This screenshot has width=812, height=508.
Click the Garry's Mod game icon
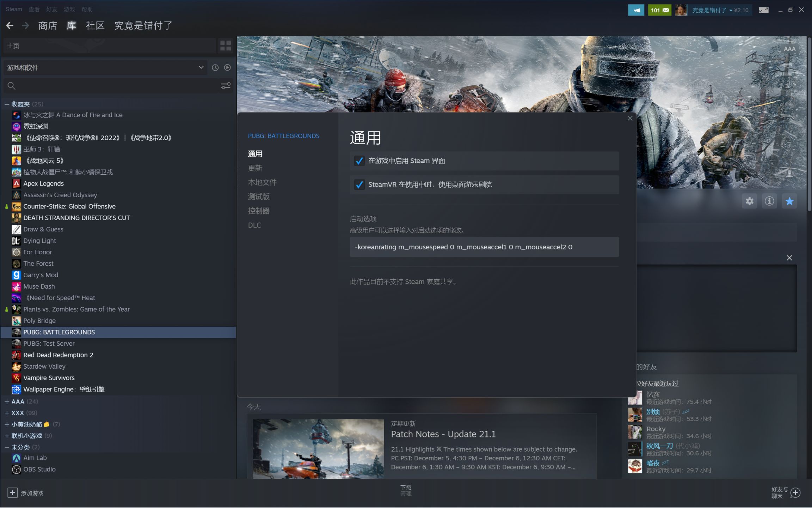(x=16, y=275)
